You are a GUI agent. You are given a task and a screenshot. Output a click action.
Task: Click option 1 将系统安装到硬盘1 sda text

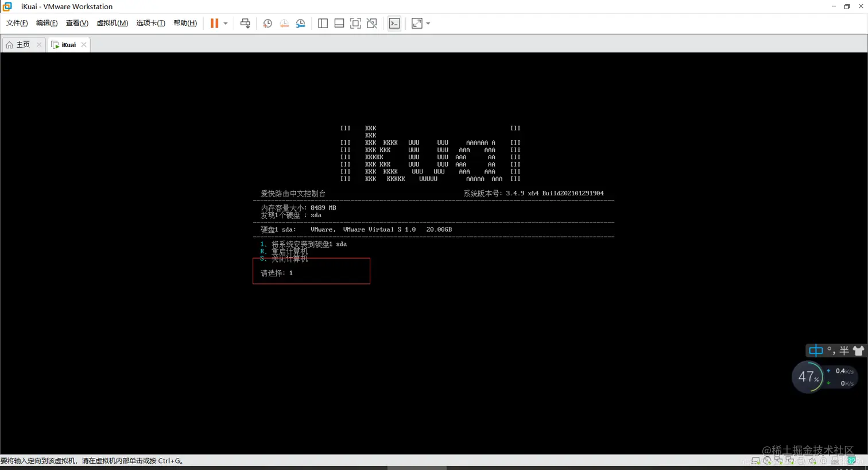[x=304, y=244]
